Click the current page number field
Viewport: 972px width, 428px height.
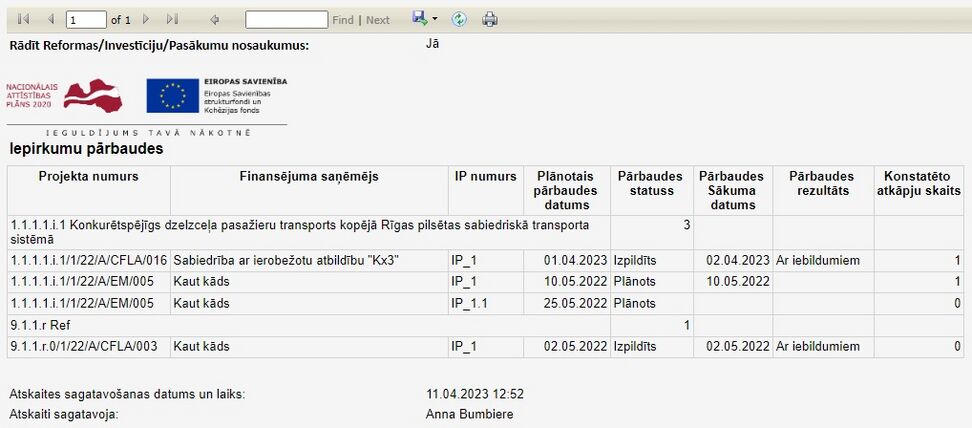coord(86,19)
